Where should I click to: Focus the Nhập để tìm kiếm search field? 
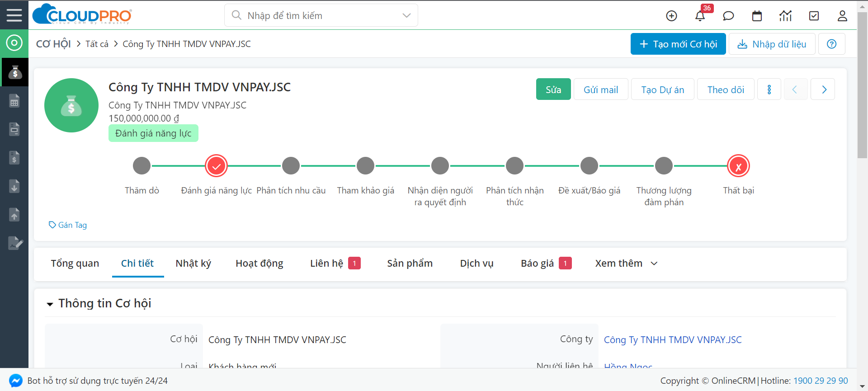[x=321, y=15]
